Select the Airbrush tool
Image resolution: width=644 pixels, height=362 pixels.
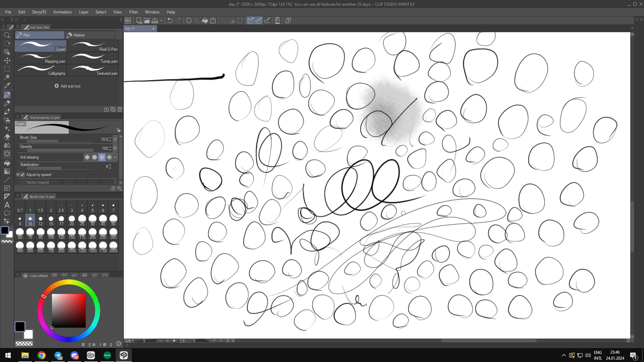click(x=7, y=120)
